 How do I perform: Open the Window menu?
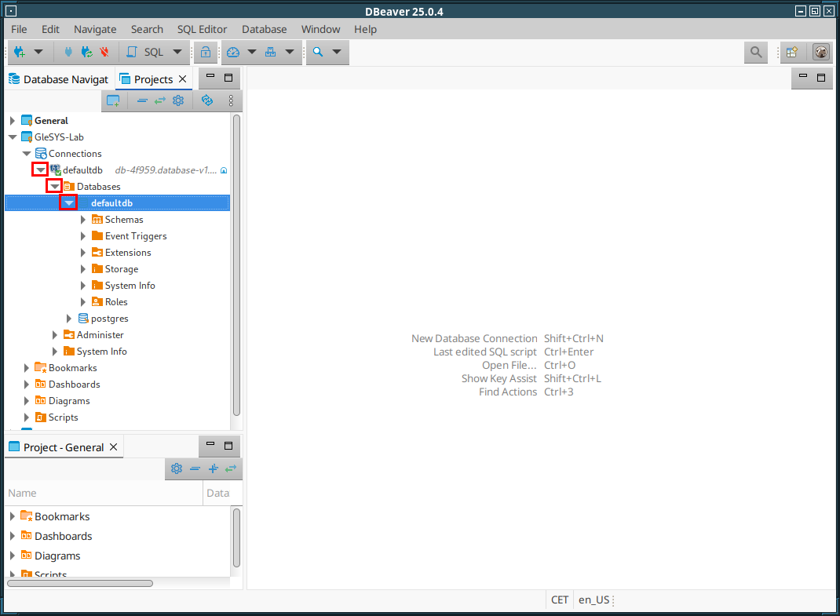320,30
